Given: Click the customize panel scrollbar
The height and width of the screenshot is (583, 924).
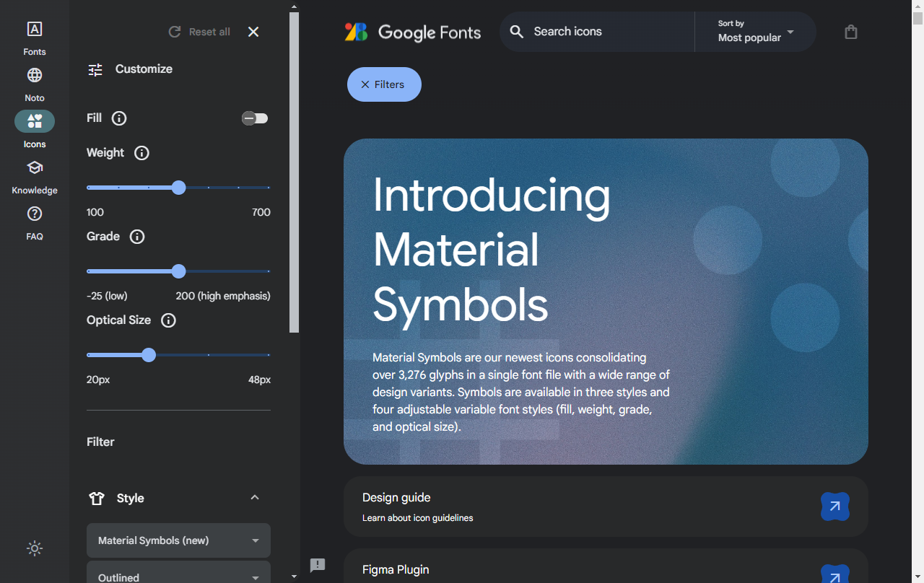Looking at the screenshot, I should coord(294,172).
